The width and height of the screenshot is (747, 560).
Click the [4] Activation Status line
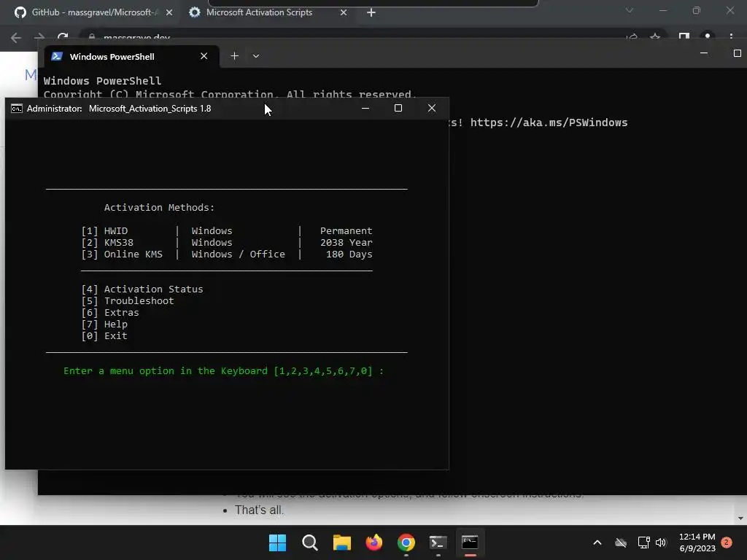tap(142, 289)
